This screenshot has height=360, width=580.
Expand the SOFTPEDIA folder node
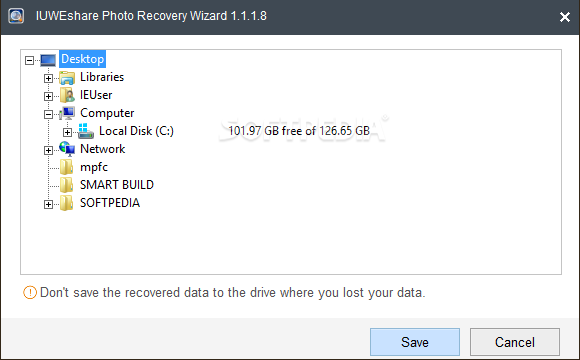pos(48,204)
